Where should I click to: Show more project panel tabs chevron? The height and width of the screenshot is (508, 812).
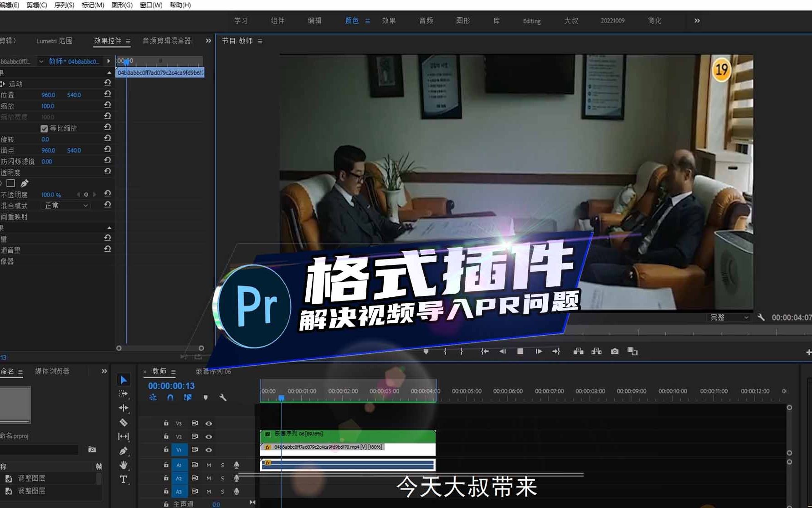pos(104,371)
